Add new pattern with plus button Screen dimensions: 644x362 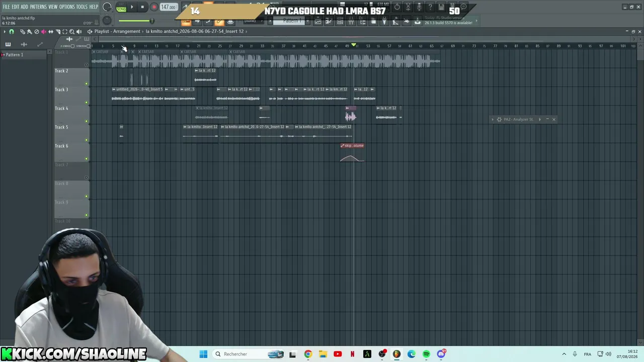tap(307, 21)
